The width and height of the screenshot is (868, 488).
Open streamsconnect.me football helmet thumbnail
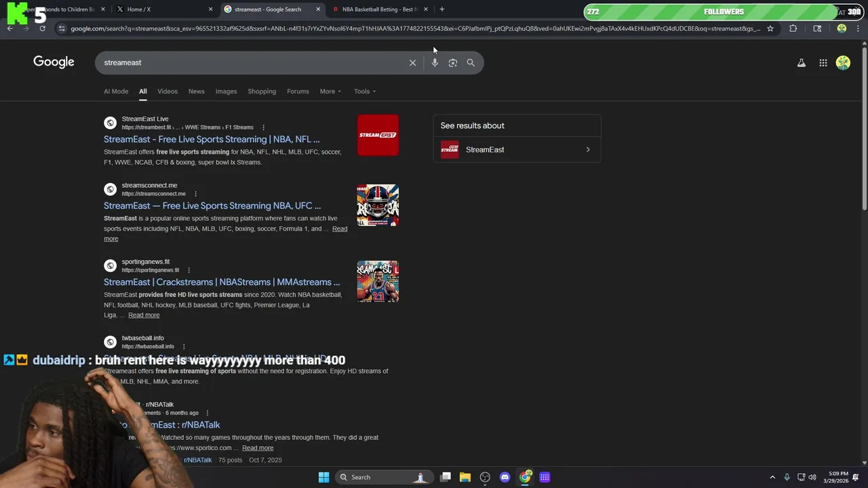point(378,205)
